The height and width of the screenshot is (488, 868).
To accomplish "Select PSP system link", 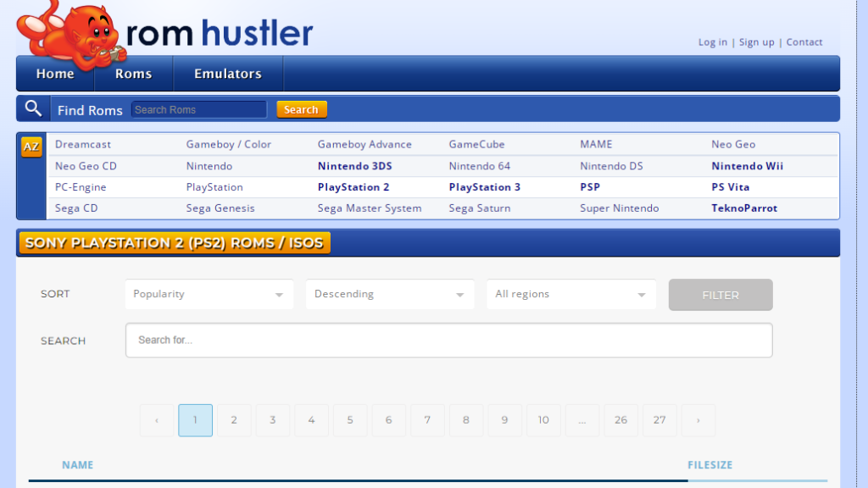I will [590, 187].
